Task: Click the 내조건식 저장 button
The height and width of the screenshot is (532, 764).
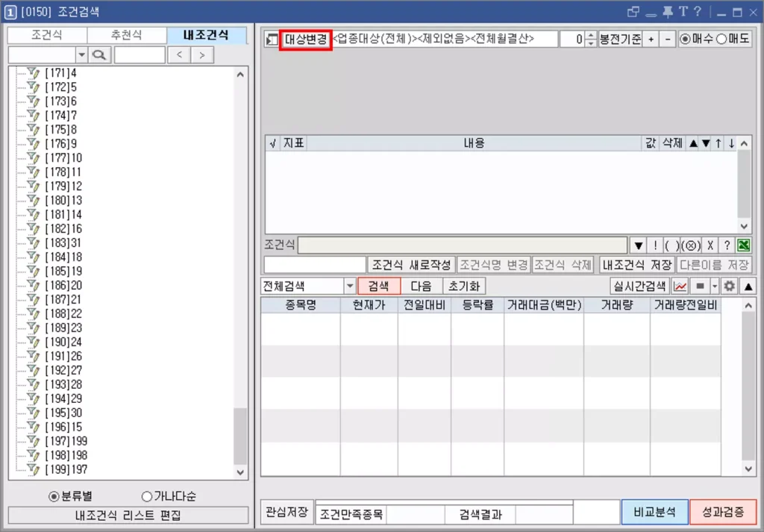Action: tap(637, 265)
